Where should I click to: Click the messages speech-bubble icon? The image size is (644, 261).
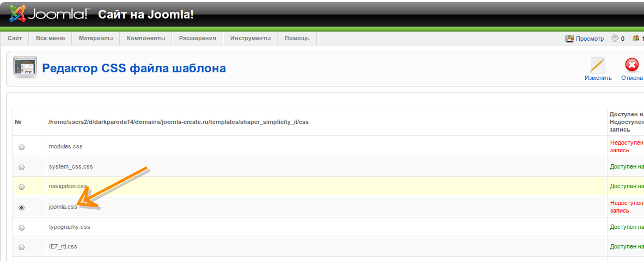point(615,39)
